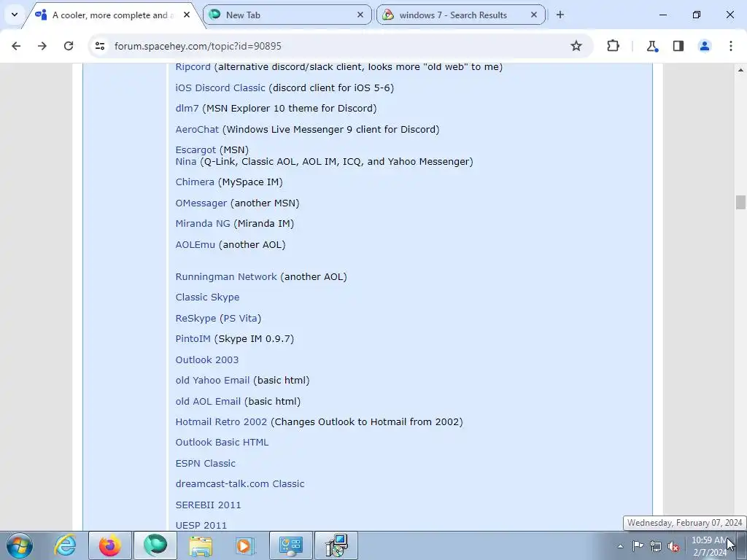Open the installer program taskbar icon
Image resolution: width=747 pixels, height=560 pixels.
point(336,545)
